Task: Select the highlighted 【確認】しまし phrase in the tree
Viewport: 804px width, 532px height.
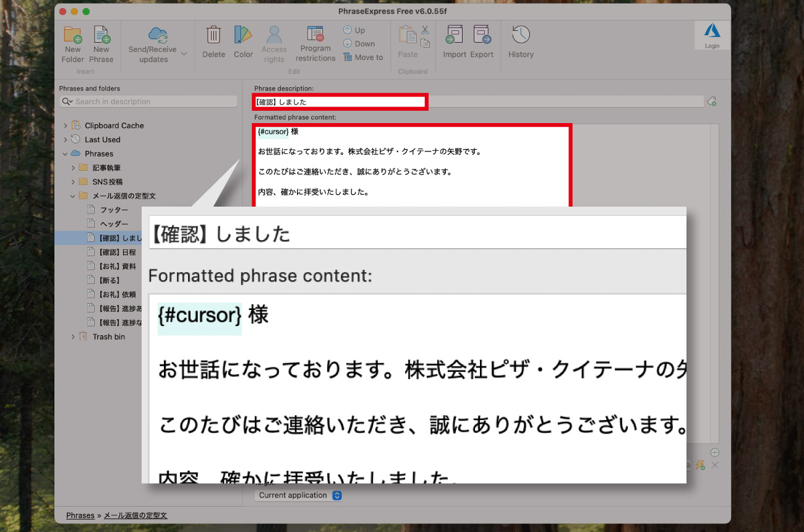Action: [120, 238]
